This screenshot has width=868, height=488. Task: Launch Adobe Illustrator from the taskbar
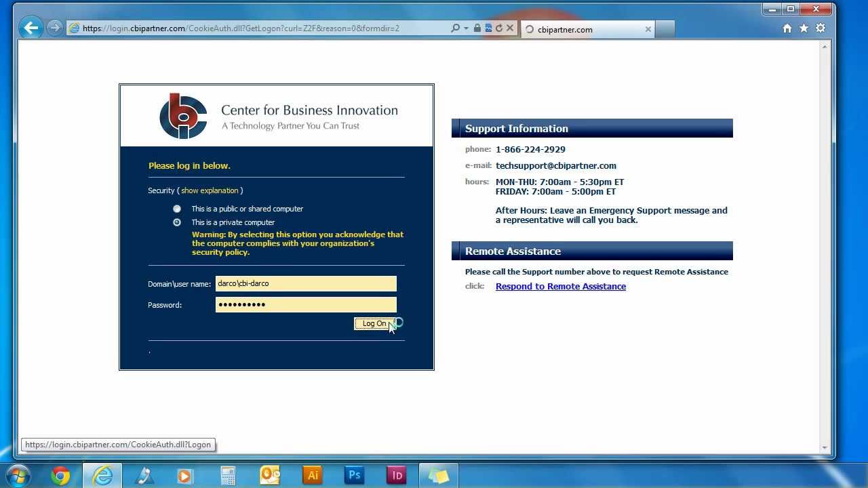tap(313, 476)
